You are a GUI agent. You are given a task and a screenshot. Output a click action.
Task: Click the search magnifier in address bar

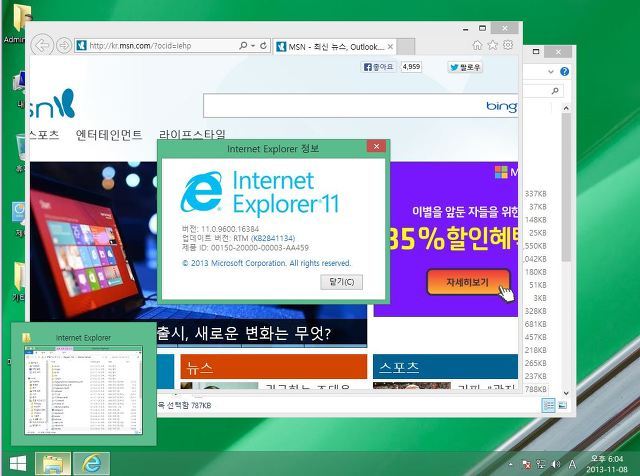tap(243, 45)
